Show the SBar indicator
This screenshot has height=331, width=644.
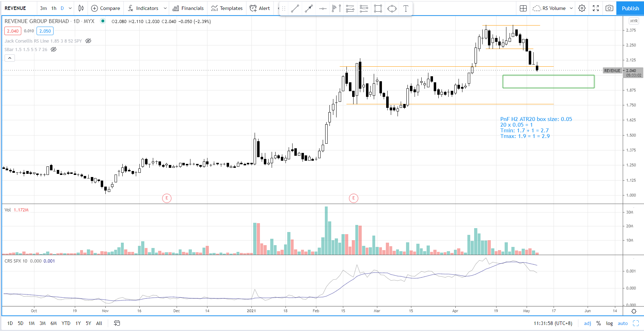(54, 49)
